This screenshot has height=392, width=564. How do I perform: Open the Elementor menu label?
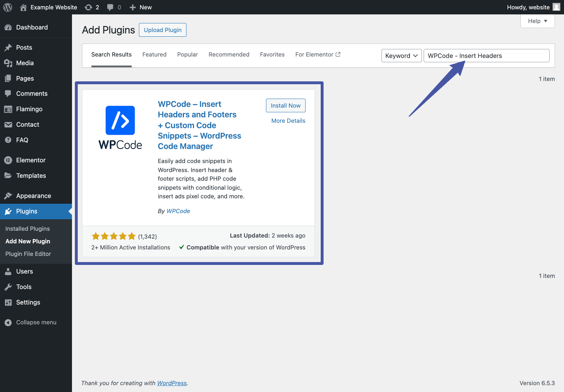pos(31,160)
